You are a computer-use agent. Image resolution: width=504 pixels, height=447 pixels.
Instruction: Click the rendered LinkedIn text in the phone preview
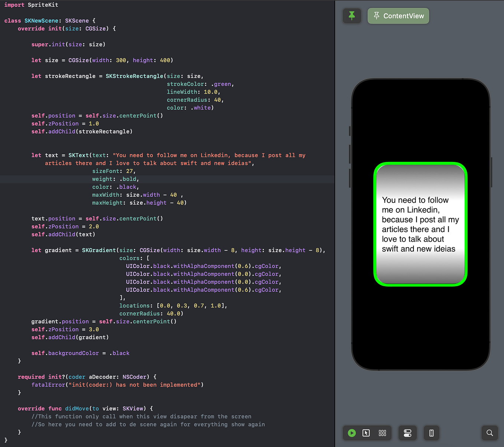(x=420, y=224)
